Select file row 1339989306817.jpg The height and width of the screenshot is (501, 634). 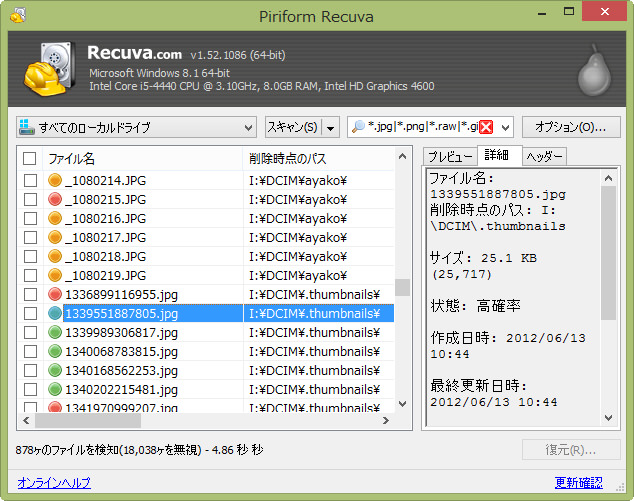point(206,332)
